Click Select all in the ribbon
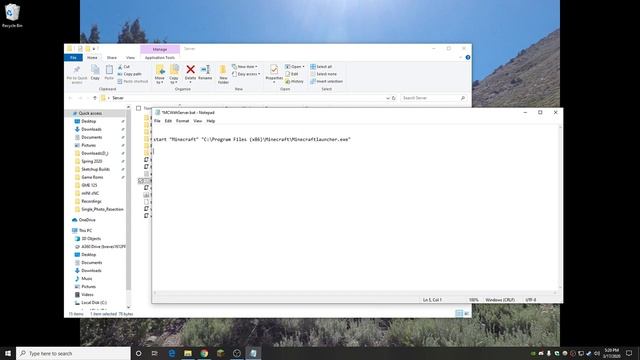This screenshot has height=360, width=640. [x=321, y=67]
